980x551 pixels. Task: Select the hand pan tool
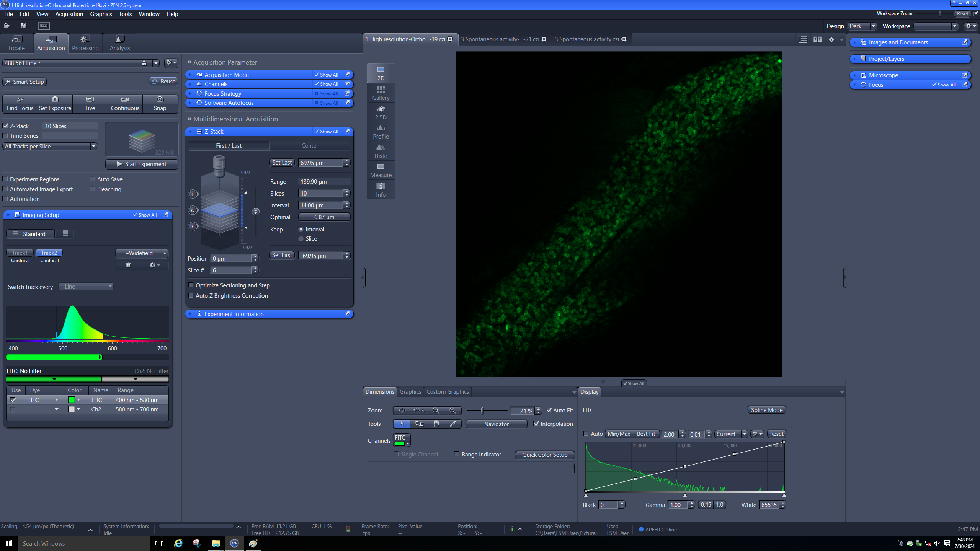[436, 424]
